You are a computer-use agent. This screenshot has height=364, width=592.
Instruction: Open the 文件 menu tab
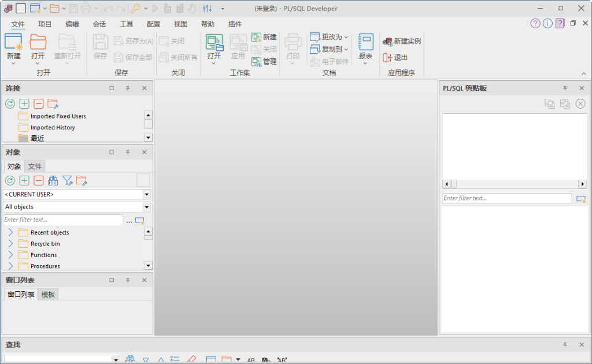[x=18, y=24]
